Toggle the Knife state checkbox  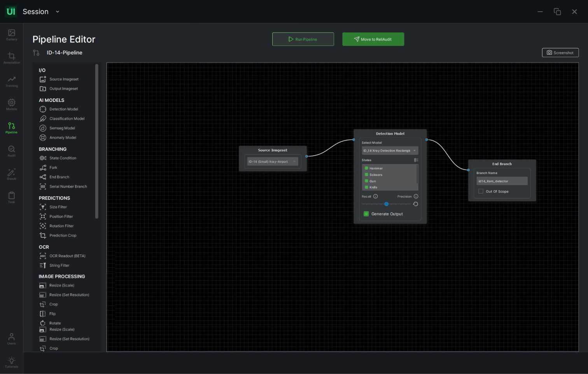point(366,187)
